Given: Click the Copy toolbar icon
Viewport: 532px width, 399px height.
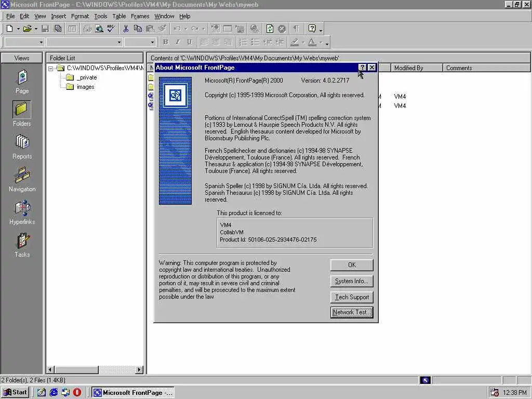Looking at the screenshot, I should [138, 29].
